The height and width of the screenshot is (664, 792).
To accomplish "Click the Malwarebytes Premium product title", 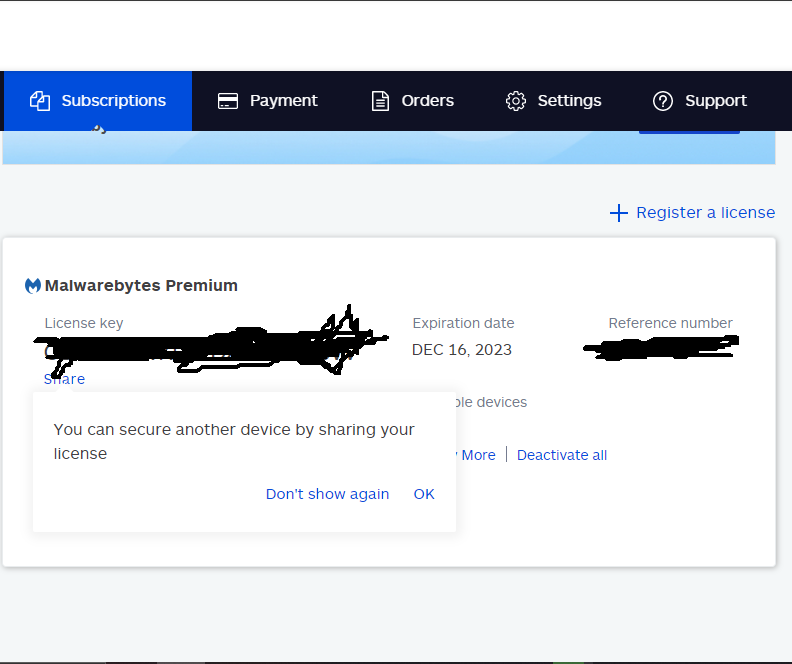I will (x=141, y=286).
